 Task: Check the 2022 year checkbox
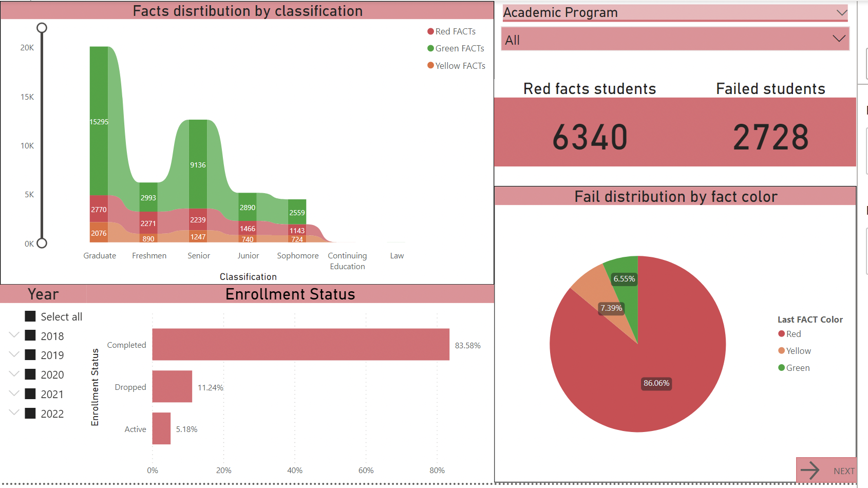coord(30,414)
